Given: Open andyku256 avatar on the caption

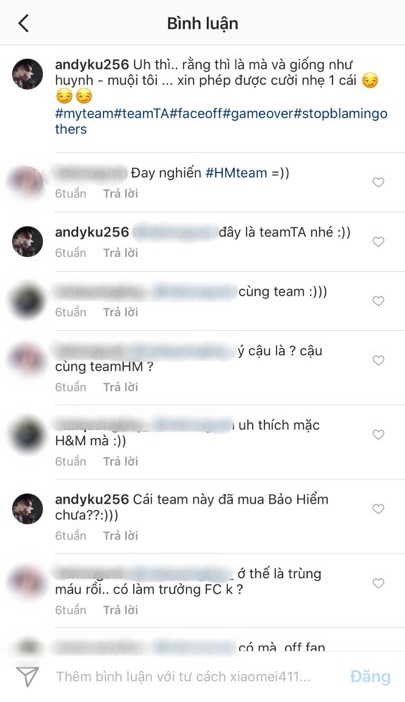Looking at the screenshot, I should coord(27,73).
